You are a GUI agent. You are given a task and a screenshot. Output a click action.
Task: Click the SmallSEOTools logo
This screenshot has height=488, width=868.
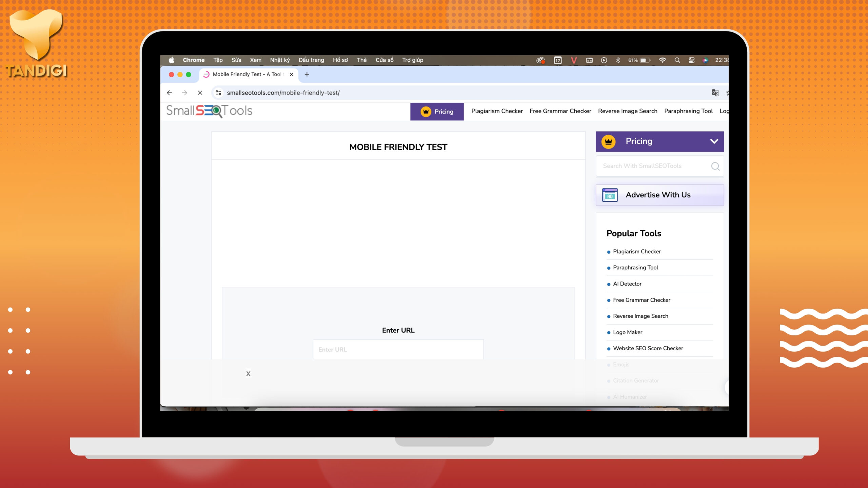(210, 111)
